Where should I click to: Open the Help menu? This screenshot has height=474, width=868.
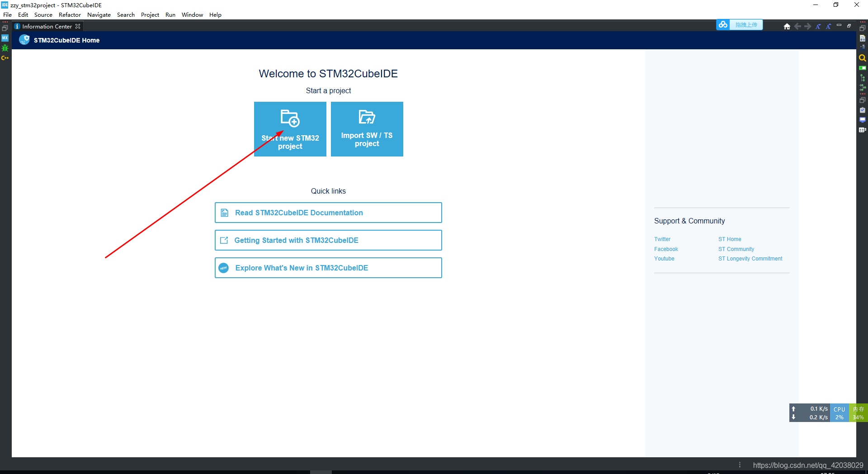pyautogui.click(x=215, y=14)
